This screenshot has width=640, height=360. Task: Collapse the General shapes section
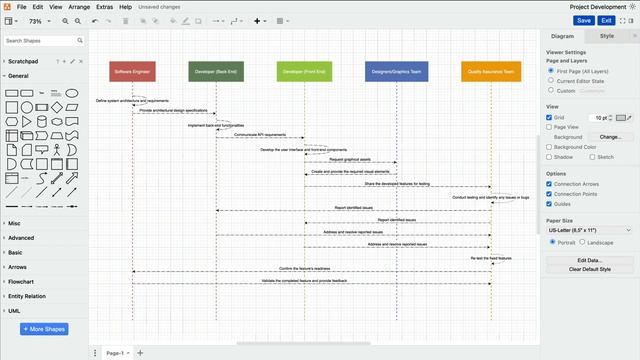[18, 76]
